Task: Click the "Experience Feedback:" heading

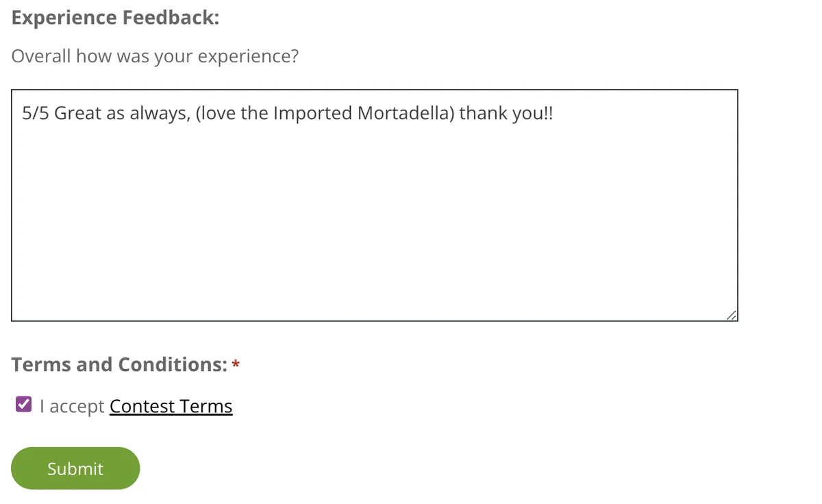Action: (x=115, y=18)
